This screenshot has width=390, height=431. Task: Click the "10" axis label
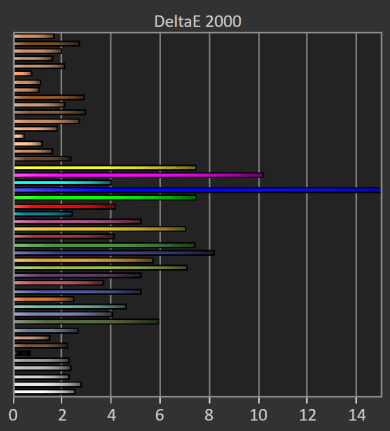click(x=259, y=415)
